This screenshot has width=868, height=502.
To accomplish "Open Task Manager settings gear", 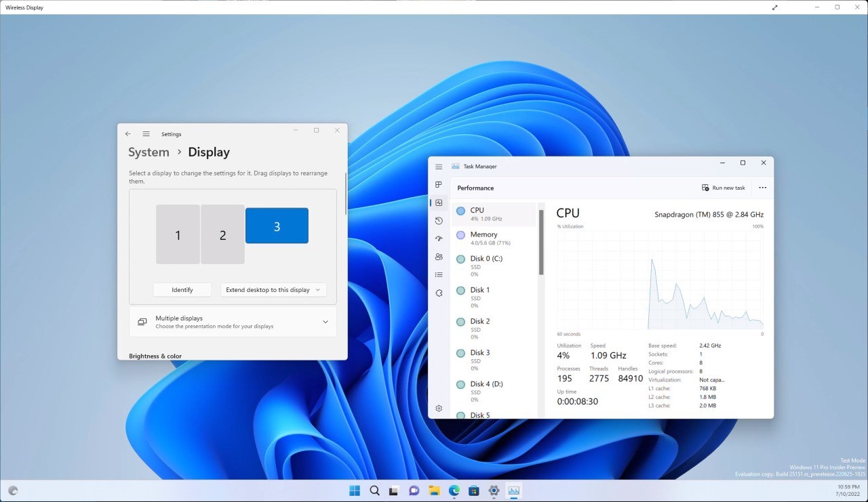I will [x=439, y=409].
